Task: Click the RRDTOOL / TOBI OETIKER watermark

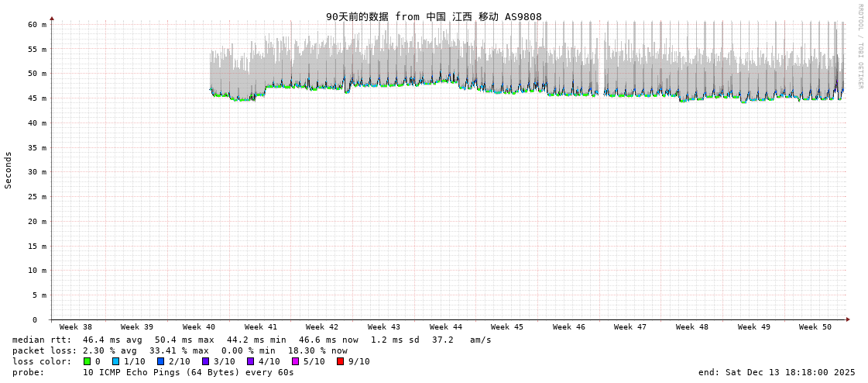Action: point(860,47)
